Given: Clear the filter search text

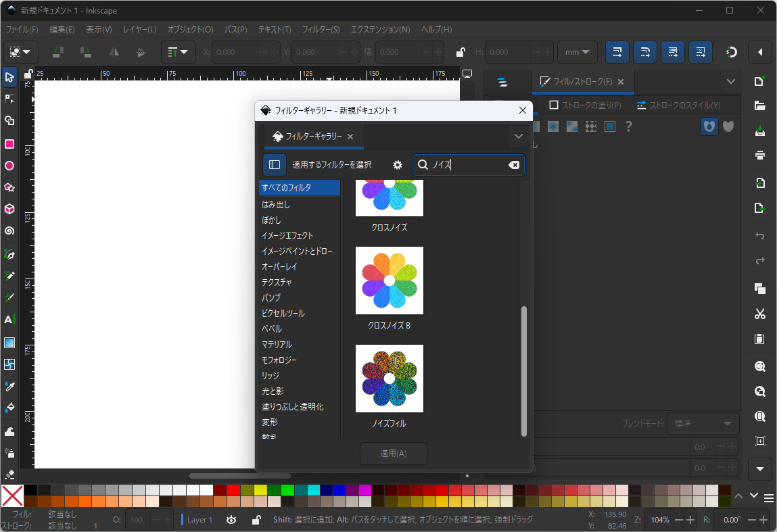Looking at the screenshot, I should coord(514,165).
